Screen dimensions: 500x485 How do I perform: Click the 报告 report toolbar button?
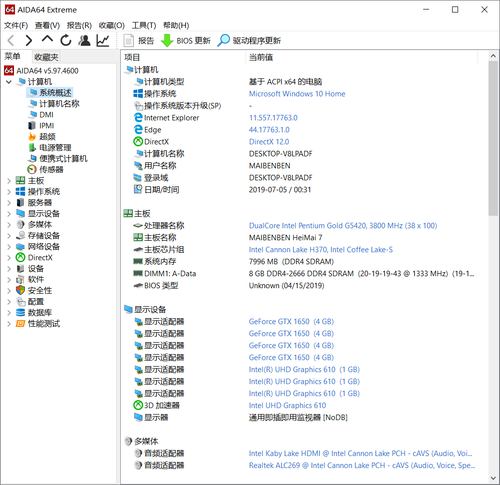(x=139, y=40)
